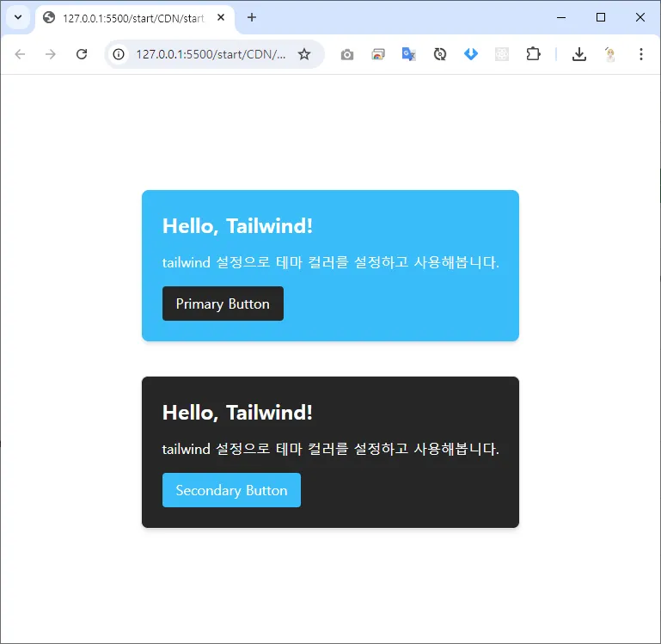
Task: Open the Downloads panel
Action: pyautogui.click(x=579, y=54)
